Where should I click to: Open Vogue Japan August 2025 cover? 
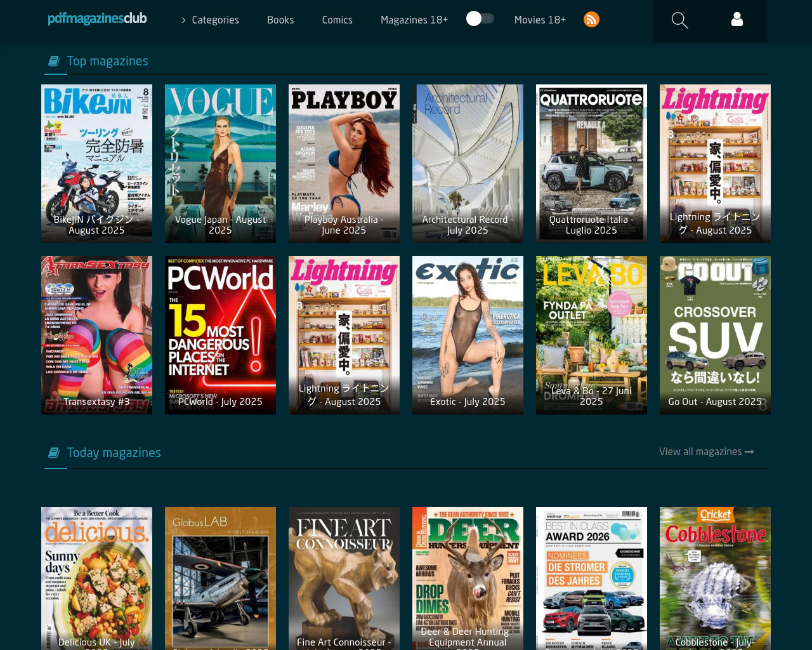pos(220,164)
